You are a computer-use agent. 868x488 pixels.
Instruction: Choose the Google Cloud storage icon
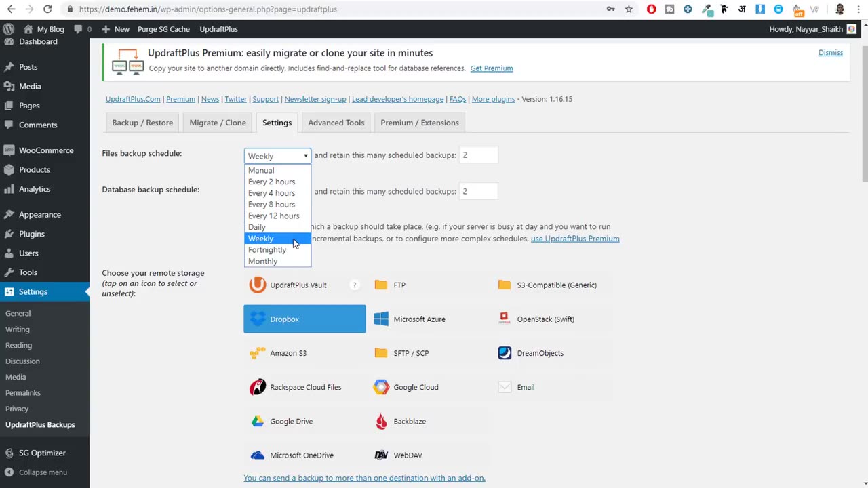pyautogui.click(x=381, y=387)
